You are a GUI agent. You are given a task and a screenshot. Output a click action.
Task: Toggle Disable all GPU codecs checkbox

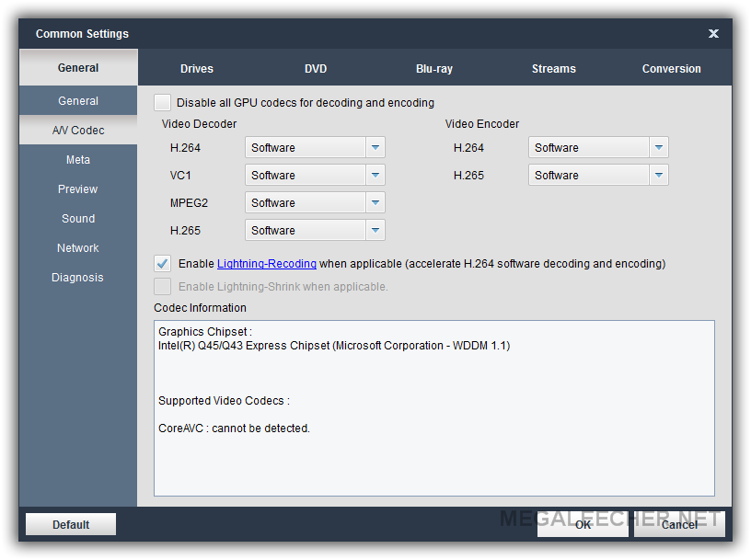tap(162, 102)
